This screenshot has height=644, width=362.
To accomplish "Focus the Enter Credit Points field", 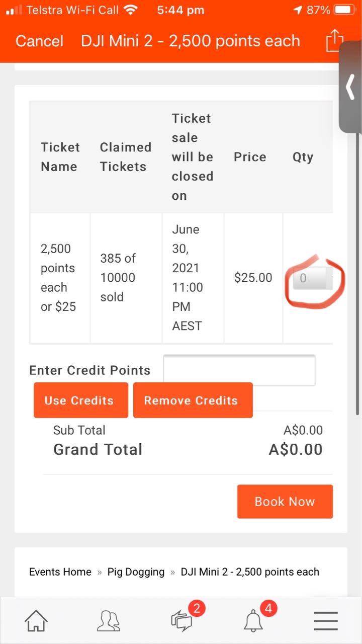I will (239, 370).
